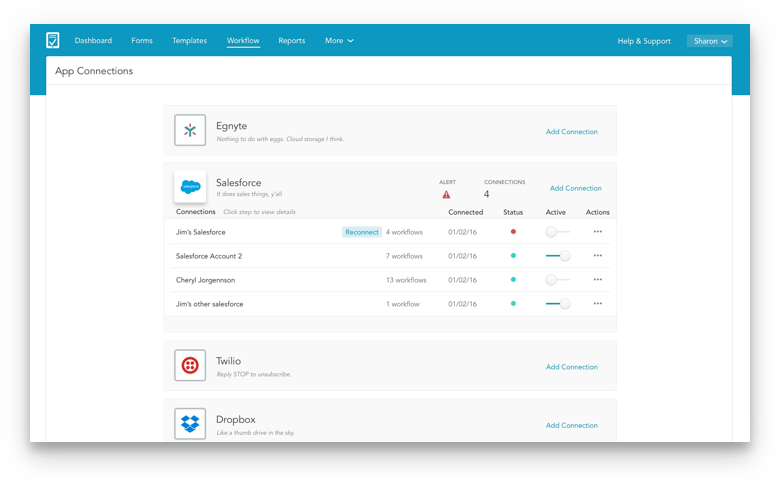This screenshot has width=780, height=482.
Task: Select the Workflow tab
Action: [243, 41]
